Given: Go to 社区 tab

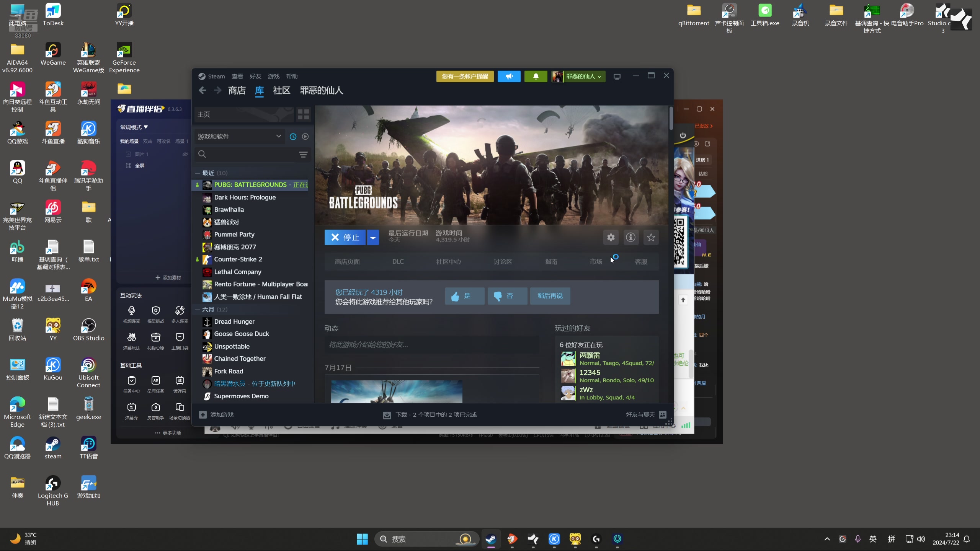Looking at the screenshot, I should click(x=281, y=90).
